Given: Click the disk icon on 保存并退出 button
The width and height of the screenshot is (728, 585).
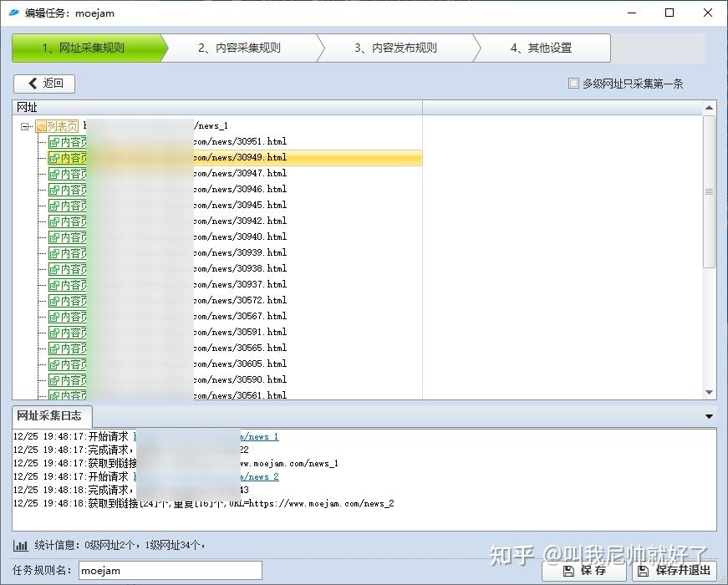Looking at the screenshot, I should coord(642,571).
